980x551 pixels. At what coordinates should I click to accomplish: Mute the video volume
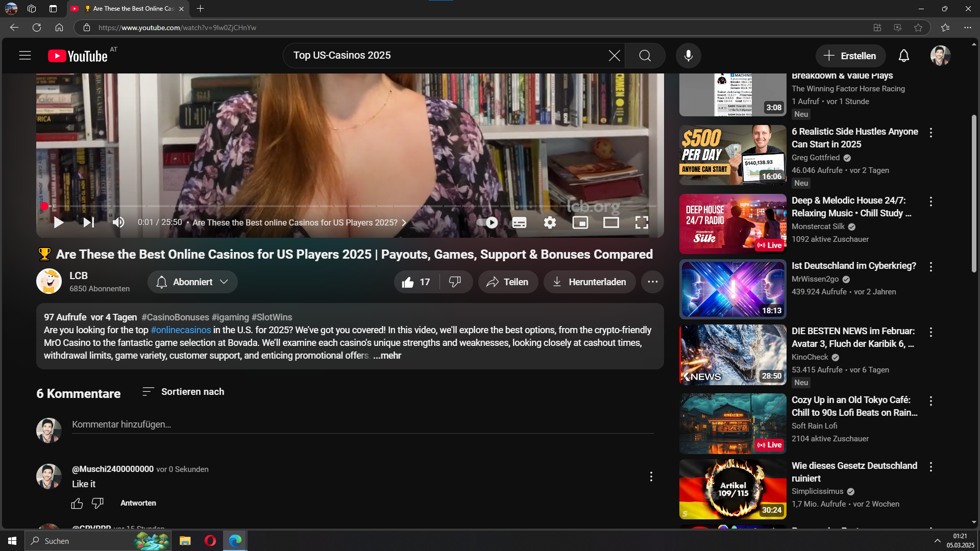[118, 222]
